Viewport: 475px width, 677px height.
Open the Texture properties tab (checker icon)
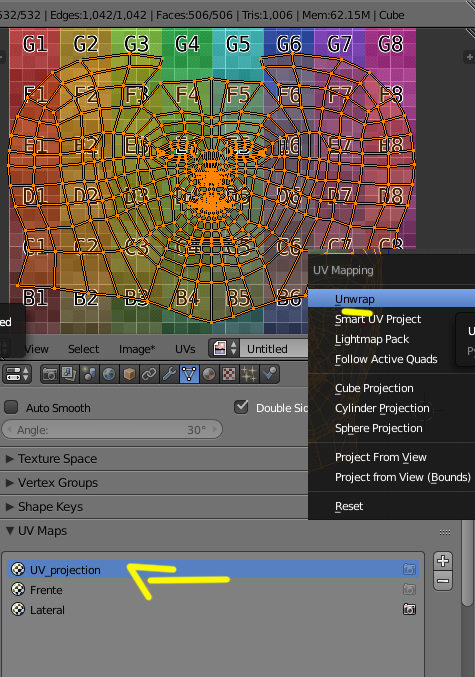point(228,374)
